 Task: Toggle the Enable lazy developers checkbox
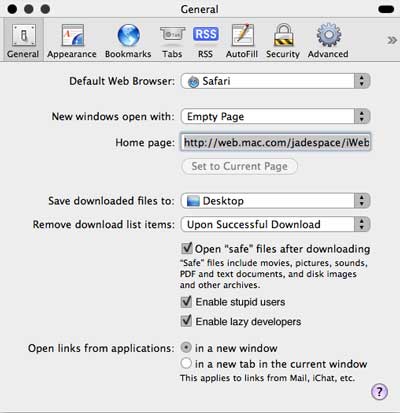pos(186,321)
